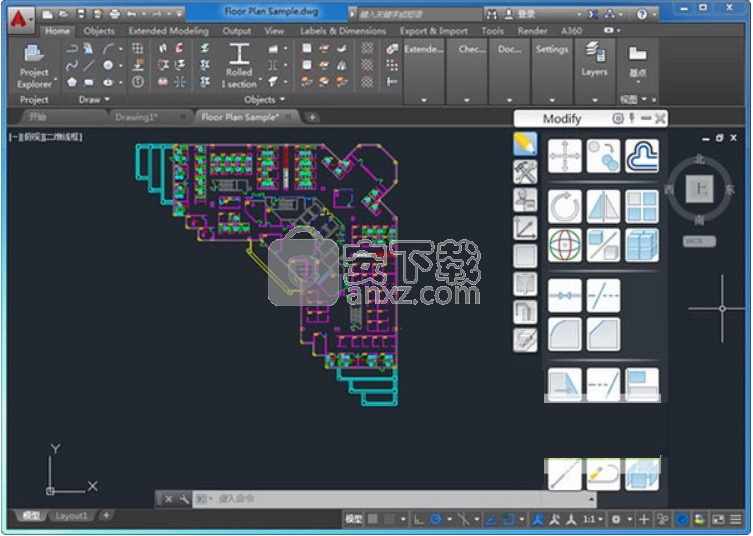Image resolution: width=753 pixels, height=536 pixels.
Task: Open the Labels & Dimensions ribbon tab
Action: point(343,31)
